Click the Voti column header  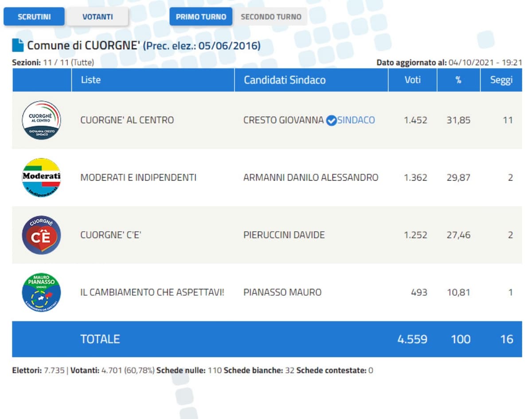(412, 80)
